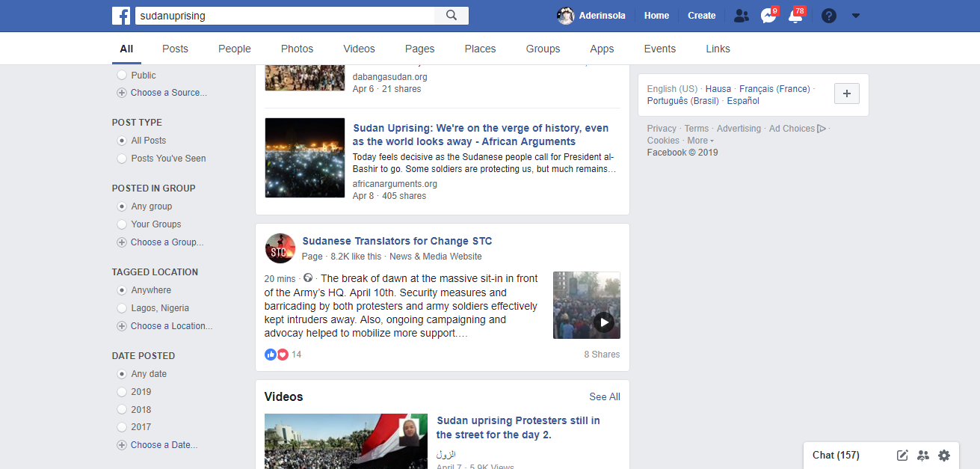The height and width of the screenshot is (469, 980).
Task: Create new group chat icon
Action: click(923, 455)
